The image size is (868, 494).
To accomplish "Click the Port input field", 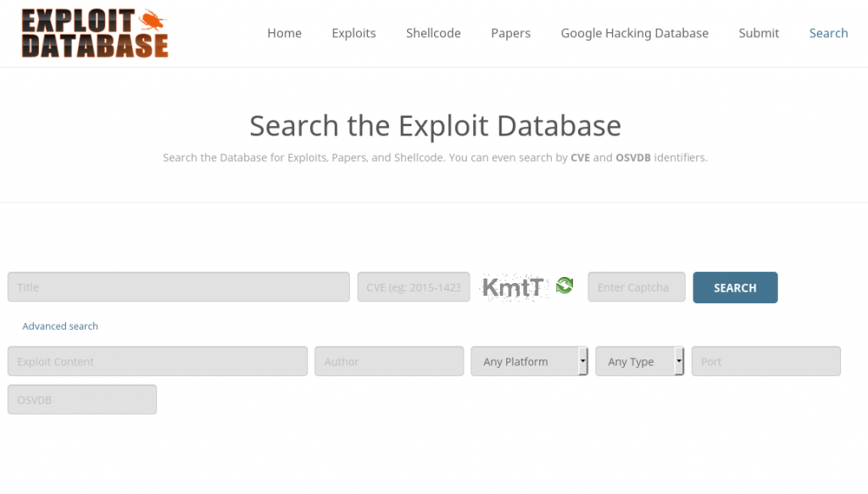I will (x=765, y=362).
